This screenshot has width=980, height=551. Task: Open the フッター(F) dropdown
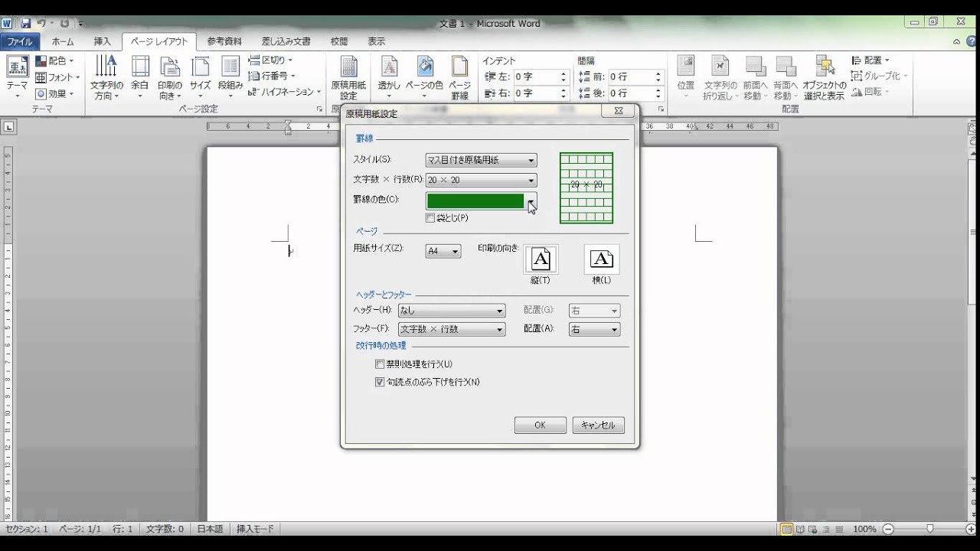[452, 330]
